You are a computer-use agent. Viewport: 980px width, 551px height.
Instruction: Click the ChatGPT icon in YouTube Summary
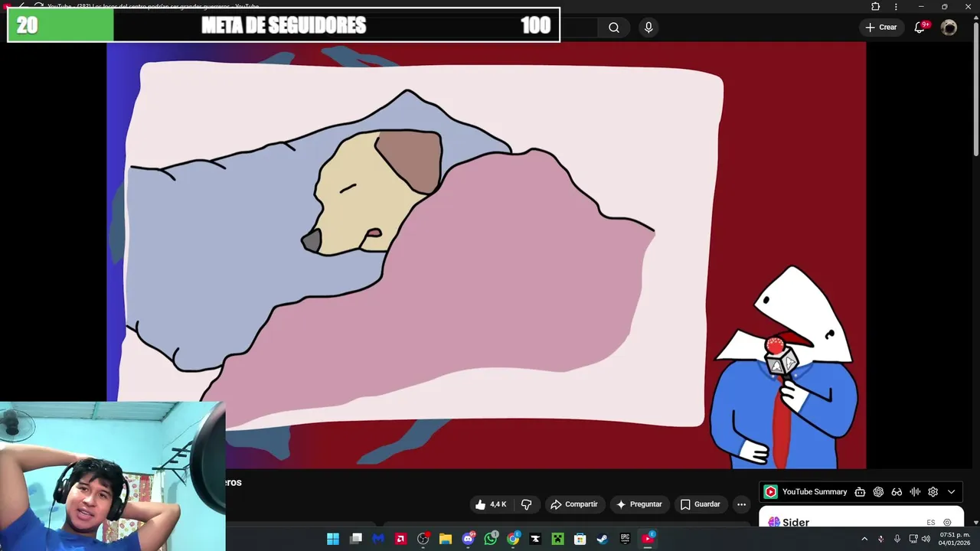[878, 492]
